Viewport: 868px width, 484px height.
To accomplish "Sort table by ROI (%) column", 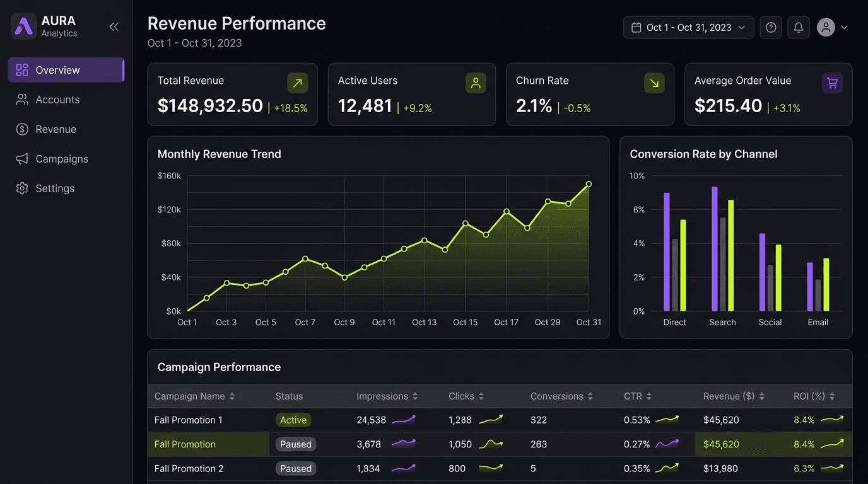I will [x=814, y=396].
